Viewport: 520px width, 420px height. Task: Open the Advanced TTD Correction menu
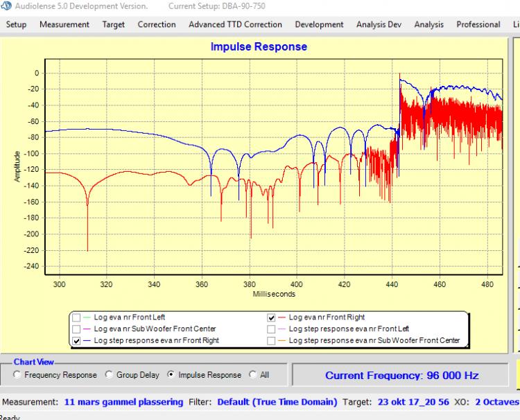tap(235, 24)
